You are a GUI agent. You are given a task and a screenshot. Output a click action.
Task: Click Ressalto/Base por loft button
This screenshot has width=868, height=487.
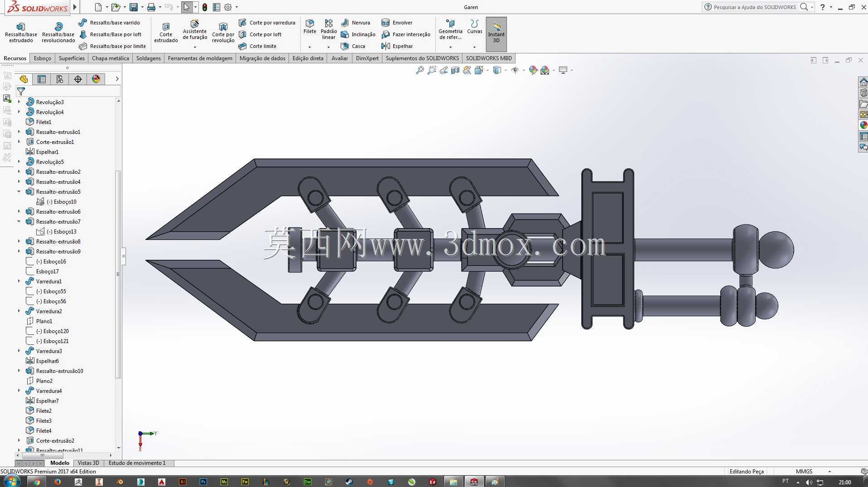pyautogui.click(x=110, y=34)
